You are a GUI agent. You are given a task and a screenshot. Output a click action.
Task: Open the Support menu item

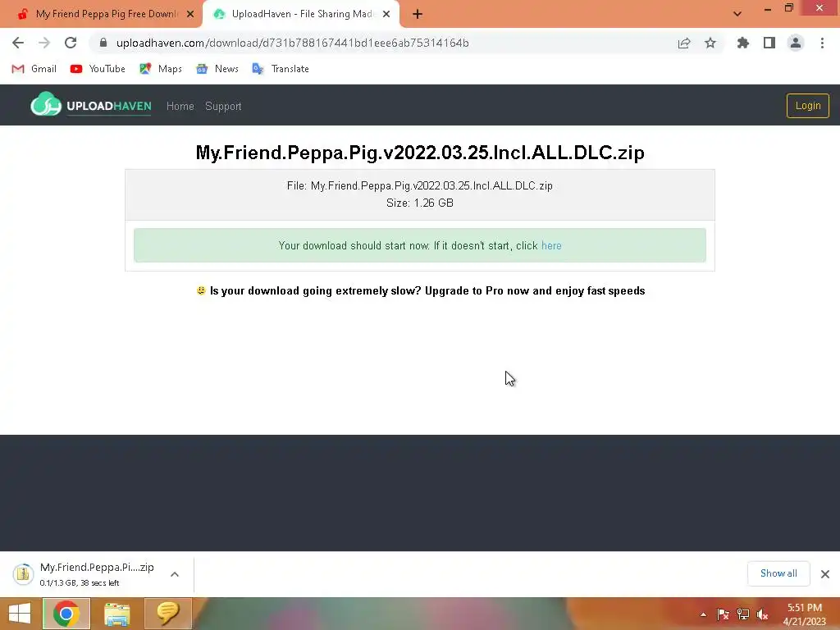point(223,106)
